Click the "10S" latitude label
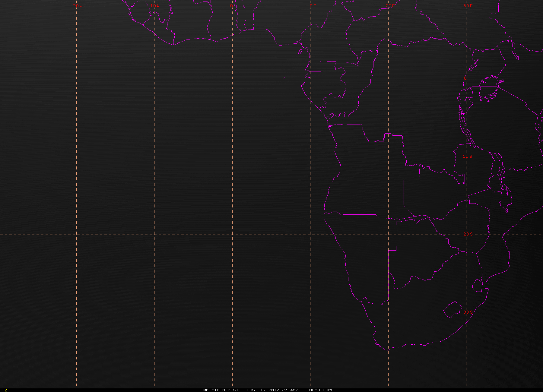543x392 pixels. 468,156
